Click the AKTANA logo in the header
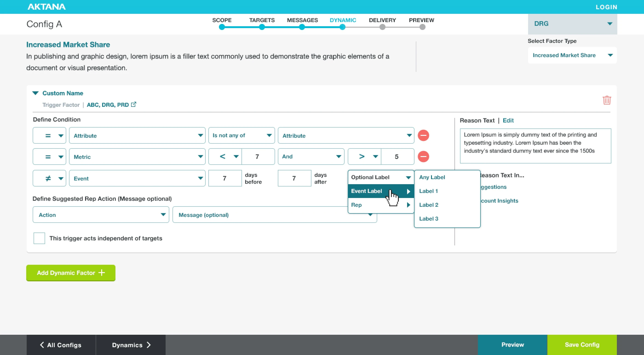This screenshot has width=644, height=355. [46, 7]
